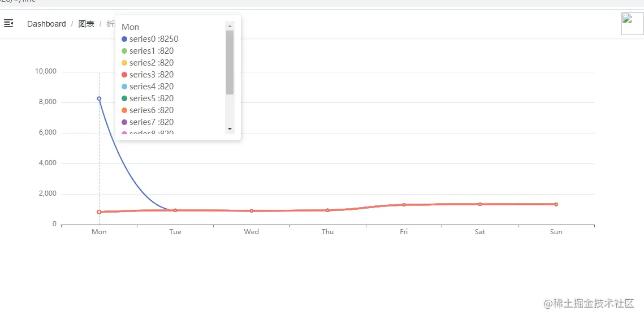Click the 图表 breadcrumb item
Image resolution: width=644 pixels, height=319 pixels.
point(86,24)
